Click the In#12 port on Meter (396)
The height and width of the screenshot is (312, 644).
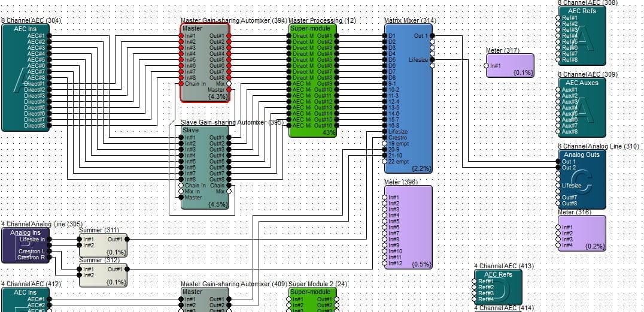tap(384, 263)
